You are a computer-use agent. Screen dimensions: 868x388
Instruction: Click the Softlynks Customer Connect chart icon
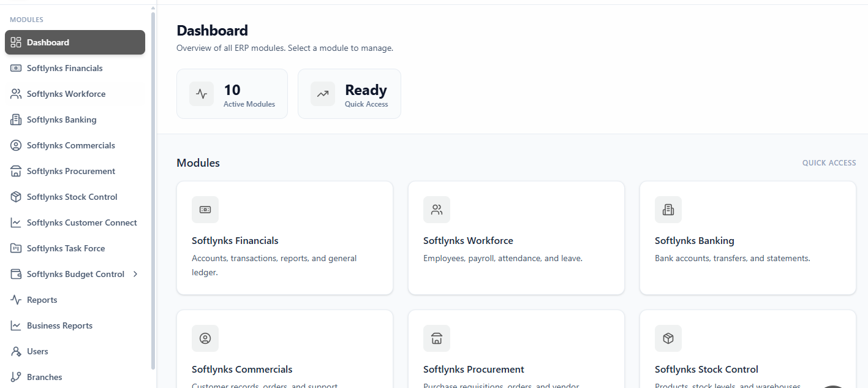(x=16, y=223)
